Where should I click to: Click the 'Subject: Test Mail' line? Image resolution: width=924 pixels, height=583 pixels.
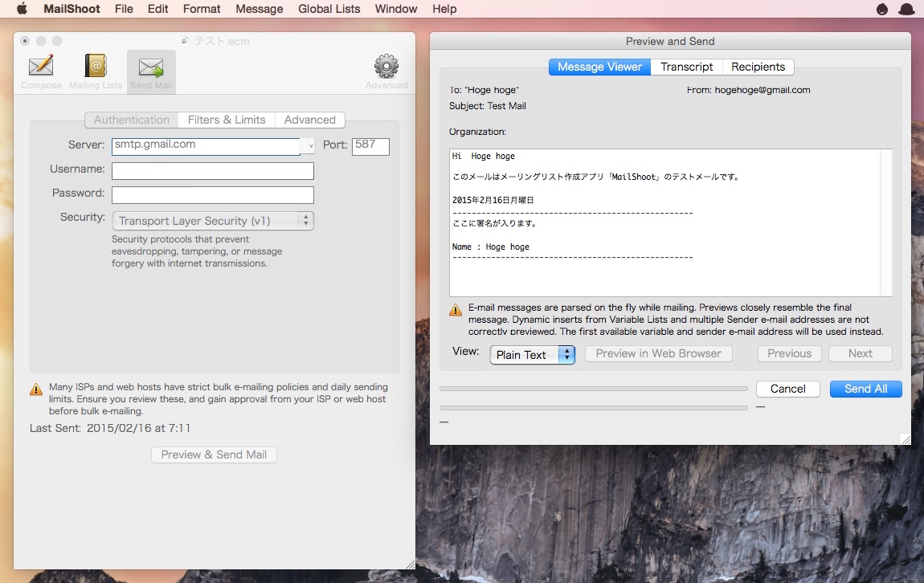[488, 106]
